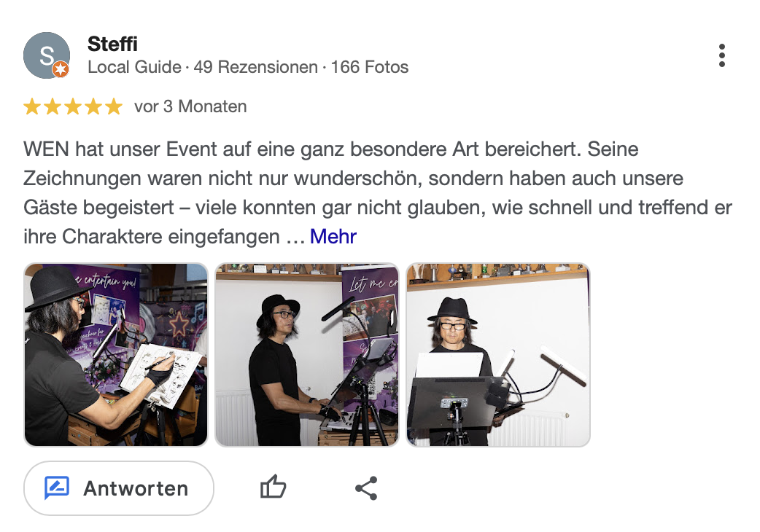Open the three-dot options menu
Image resolution: width=760 pixels, height=532 pixels.
click(x=722, y=55)
